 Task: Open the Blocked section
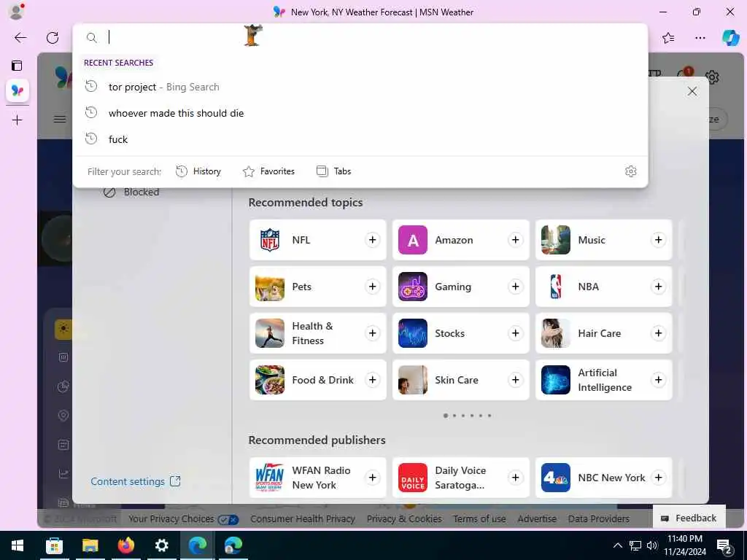[x=131, y=192]
